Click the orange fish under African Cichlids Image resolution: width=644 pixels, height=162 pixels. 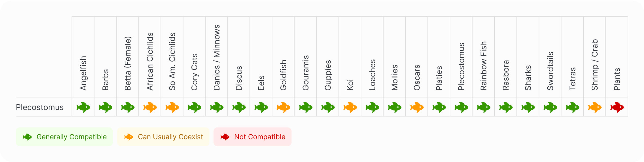click(150, 107)
